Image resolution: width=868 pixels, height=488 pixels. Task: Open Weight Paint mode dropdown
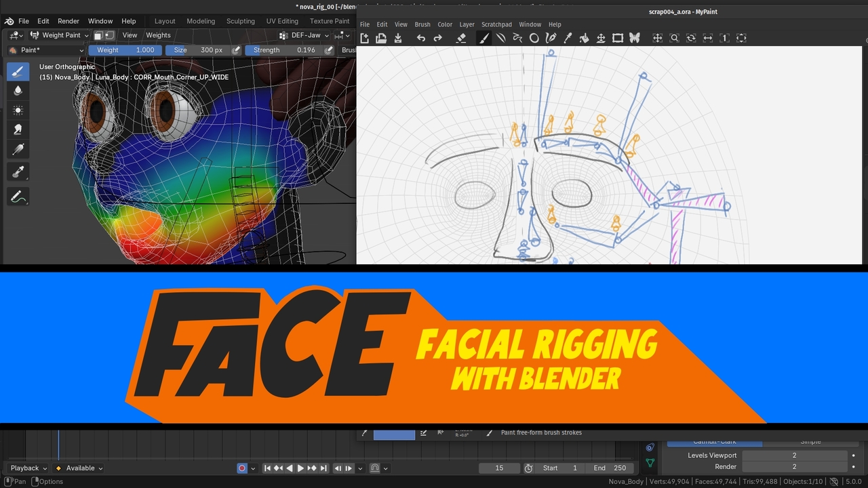point(60,35)
